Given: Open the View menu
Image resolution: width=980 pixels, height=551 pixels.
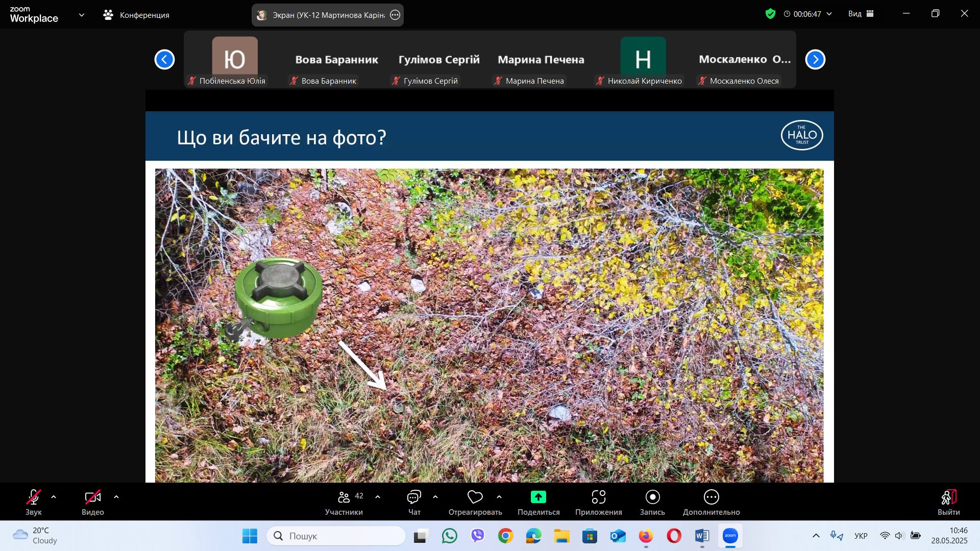Looking at the screenshot, I should tap(861, 14).
